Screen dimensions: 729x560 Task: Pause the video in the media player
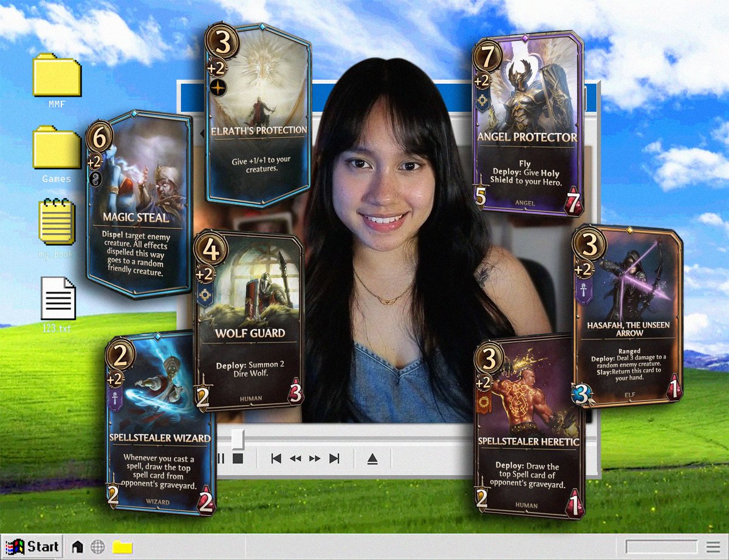click(x=221, y=459)
